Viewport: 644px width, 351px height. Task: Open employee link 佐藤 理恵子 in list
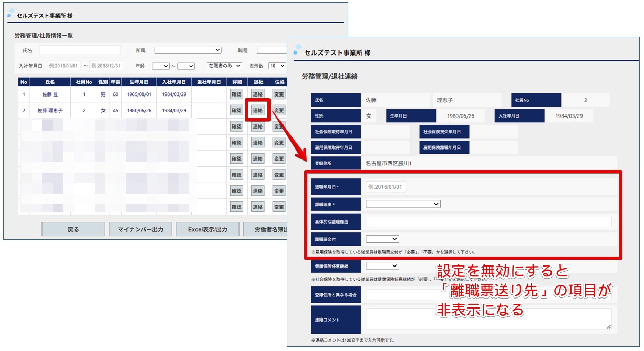[x=50, y=111]
